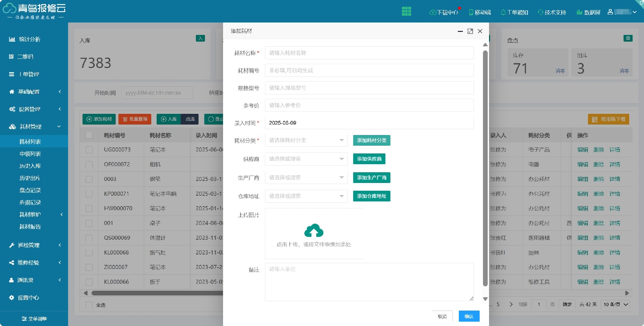644x326 pixels.
Task: Click the cloud upload image icon
Action: [314, 231]
